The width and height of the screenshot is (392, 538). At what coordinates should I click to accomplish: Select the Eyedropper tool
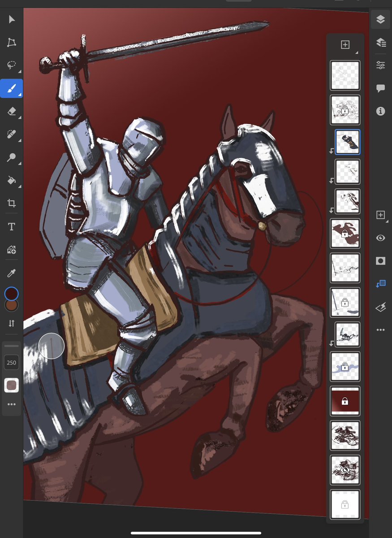(12, 273)
